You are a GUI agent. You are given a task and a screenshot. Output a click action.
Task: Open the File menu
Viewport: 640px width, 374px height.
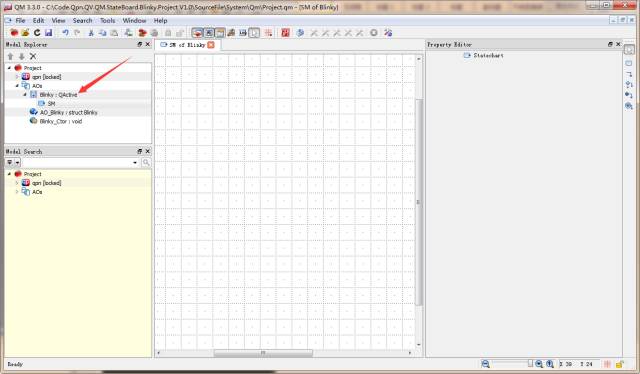tap(20, 20)
